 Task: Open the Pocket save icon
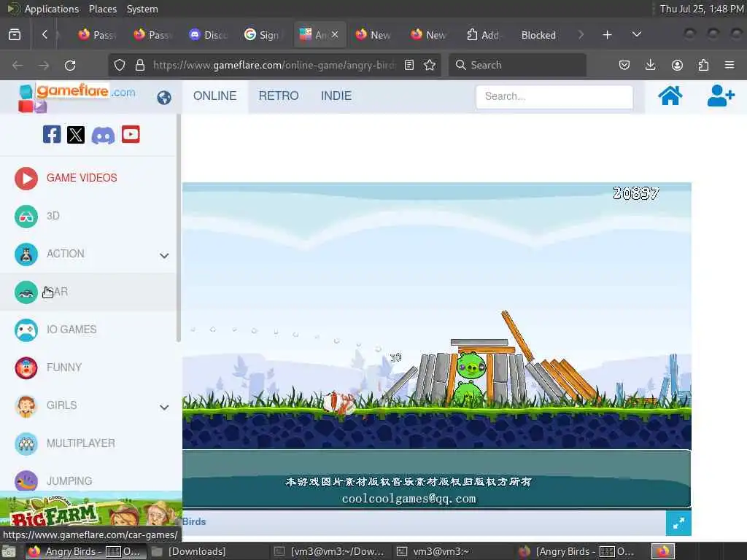point(624,65)
